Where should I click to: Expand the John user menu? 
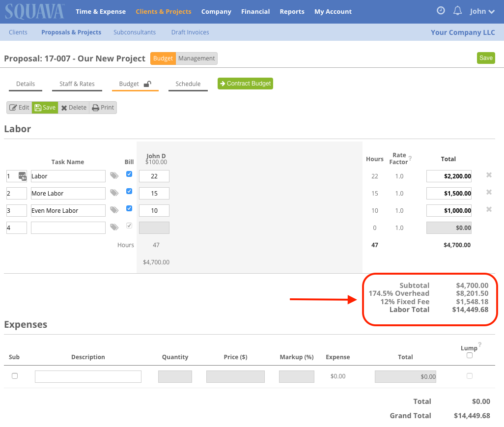(x=482, y=11)
